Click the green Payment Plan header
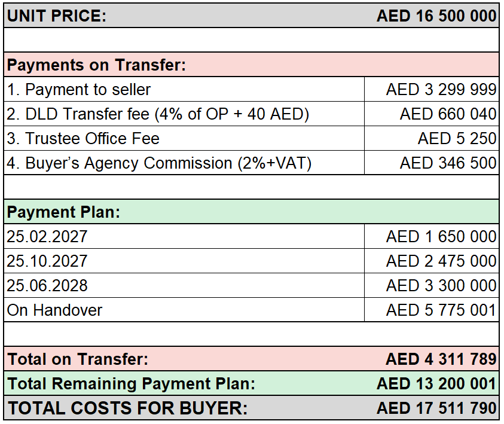Viewport: 504px width, 424px height. coord(251,212)
